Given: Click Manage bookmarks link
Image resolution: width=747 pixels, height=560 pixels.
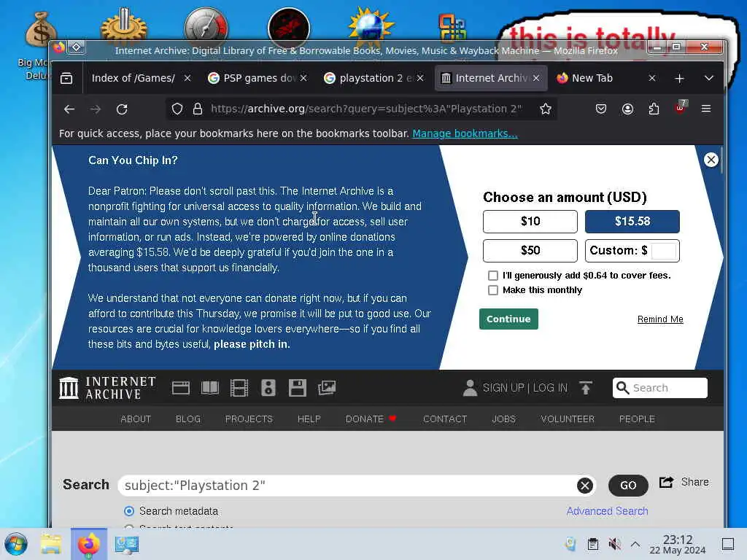Looking at the screenshot, I should pyautogui.click(x=465, y=133).
